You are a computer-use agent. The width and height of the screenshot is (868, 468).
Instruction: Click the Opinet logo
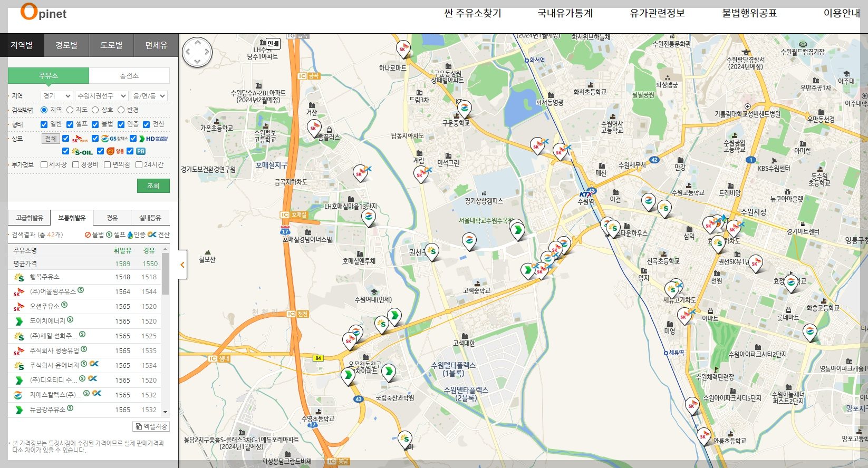pos(43,12)
